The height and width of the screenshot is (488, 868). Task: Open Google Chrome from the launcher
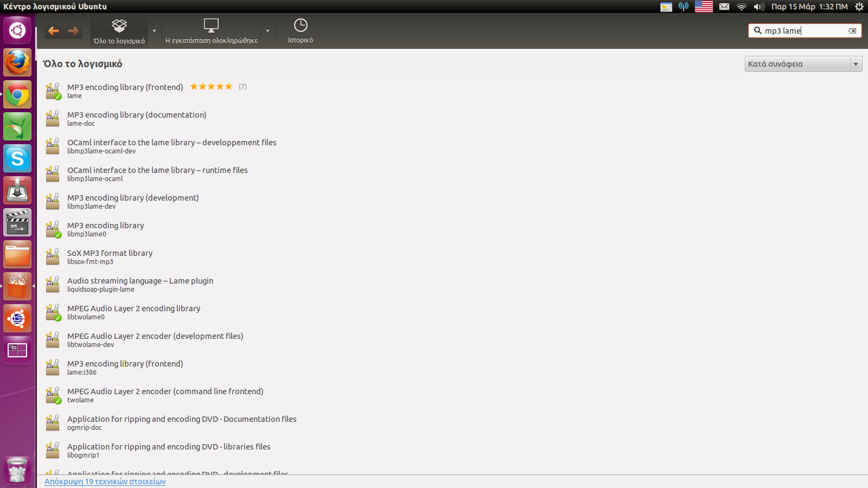(17, 95)
